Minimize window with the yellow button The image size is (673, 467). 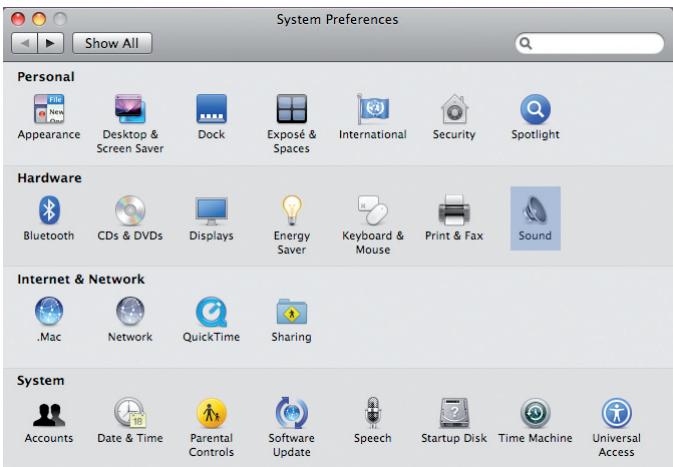coord(39,19)
